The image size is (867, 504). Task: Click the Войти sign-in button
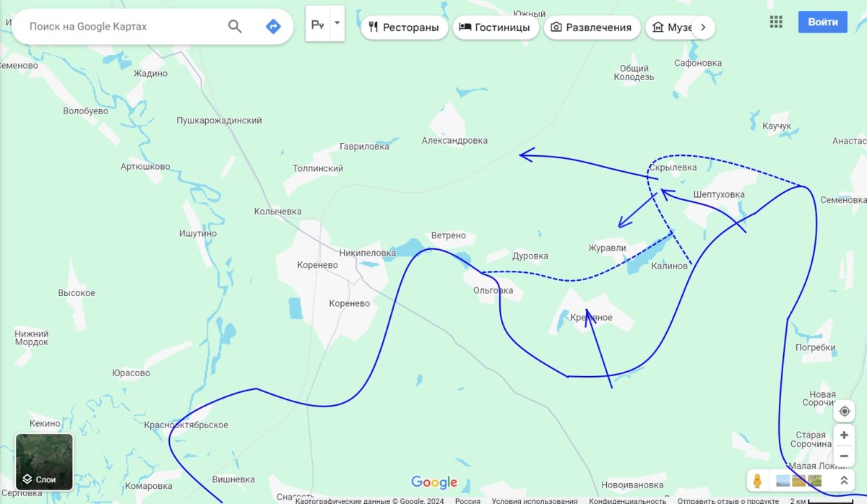coord(823,22)
